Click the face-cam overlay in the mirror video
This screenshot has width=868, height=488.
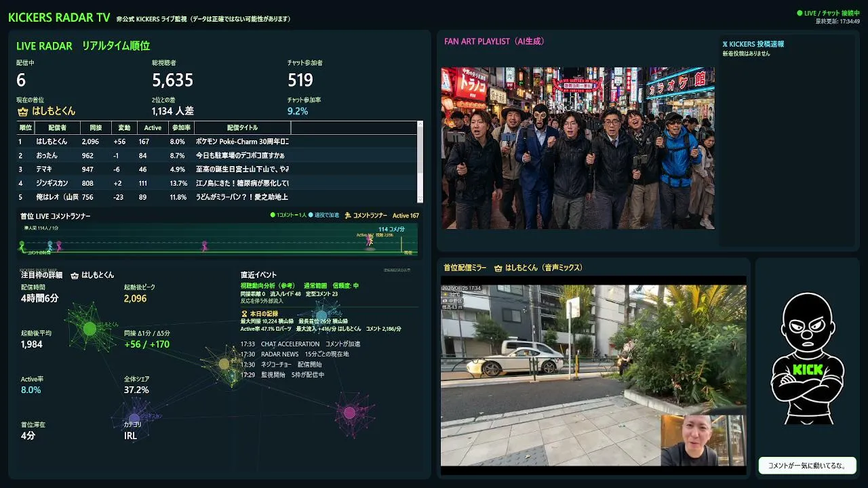point(702,441)
